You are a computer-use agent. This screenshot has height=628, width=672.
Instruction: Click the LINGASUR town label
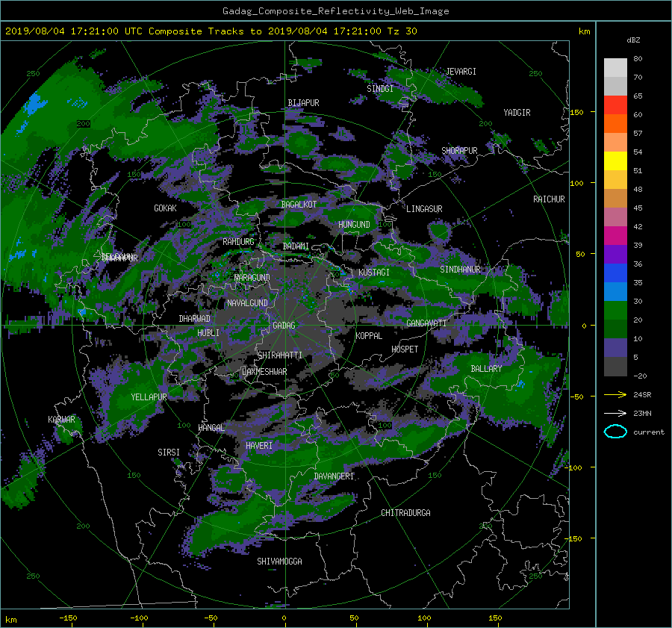coord(424,209)
